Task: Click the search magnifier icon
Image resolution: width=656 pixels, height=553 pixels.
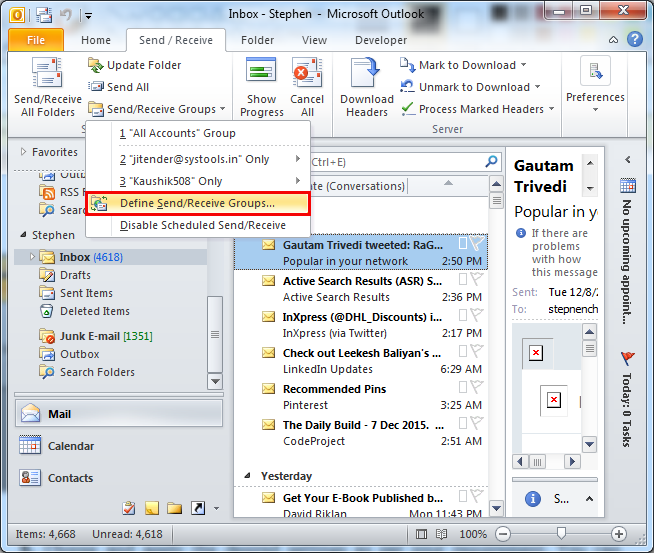Action: 492,161
